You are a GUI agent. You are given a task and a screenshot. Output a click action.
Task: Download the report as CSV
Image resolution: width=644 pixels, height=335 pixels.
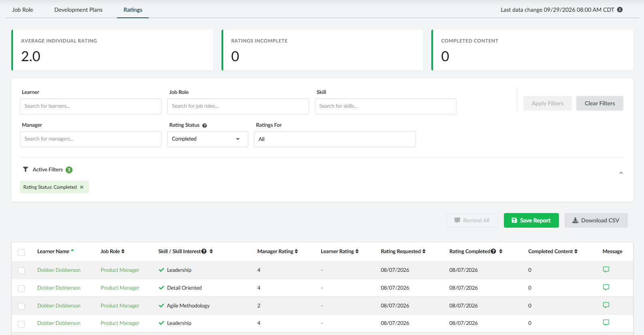click(x=596, y=220)
